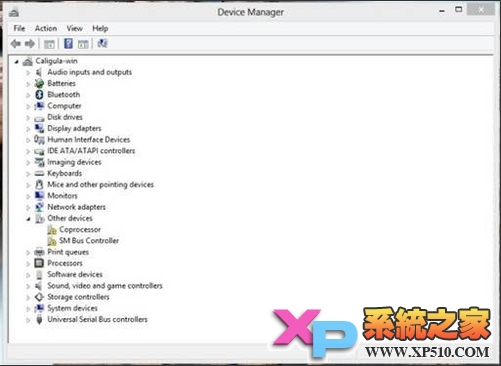Collapse the Caligula-win root node
Viewport: 501px width, 366px height.
click(16, 62)
